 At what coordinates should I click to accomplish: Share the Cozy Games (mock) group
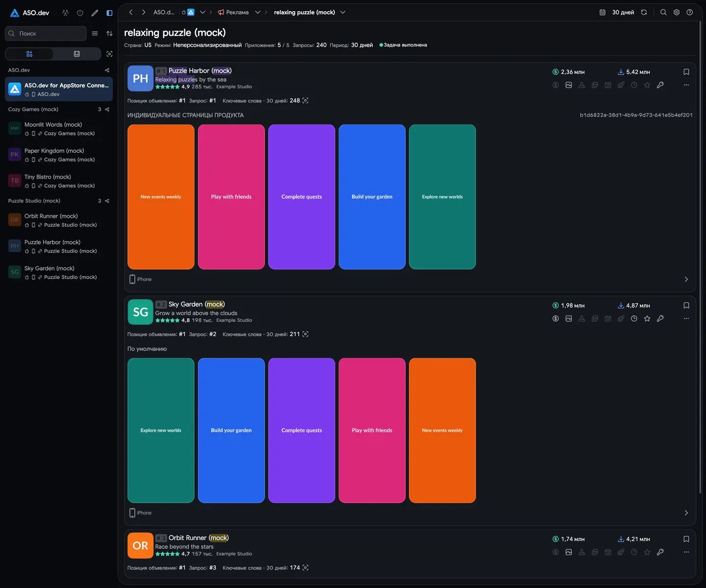(107, 109)
